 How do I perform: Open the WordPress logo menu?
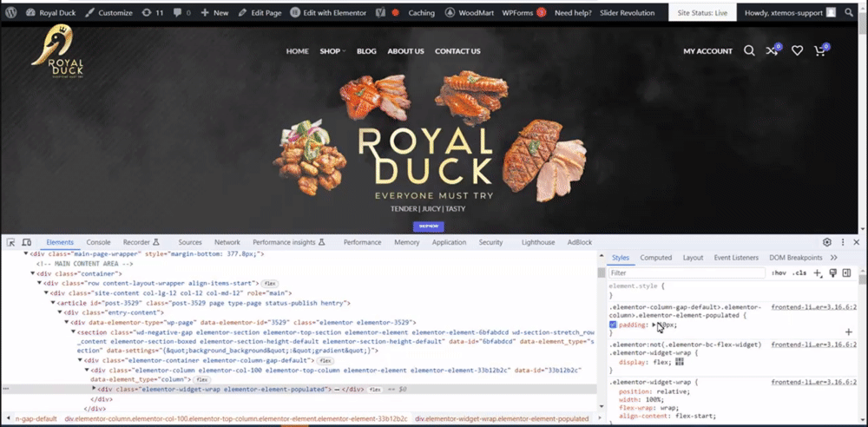click(11, 13)
